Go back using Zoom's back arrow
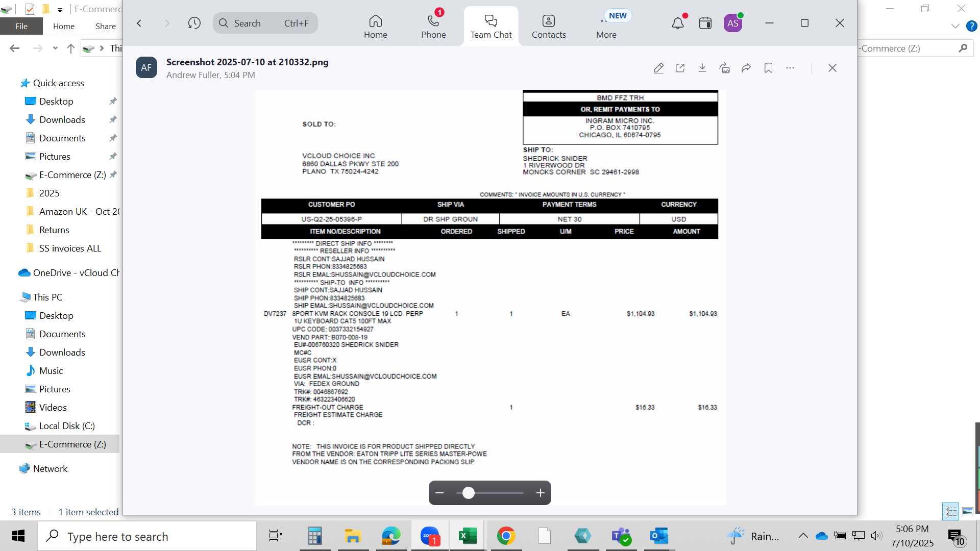The width and height of the screenshot is (980, 551). pos(139,23)
